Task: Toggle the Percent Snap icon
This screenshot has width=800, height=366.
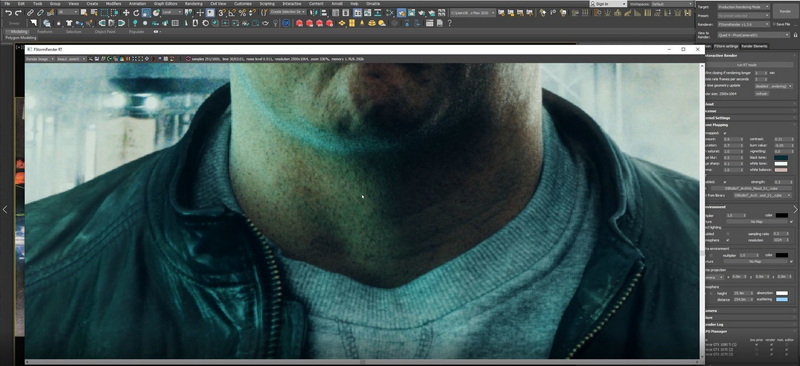Action: pos(242,12)
